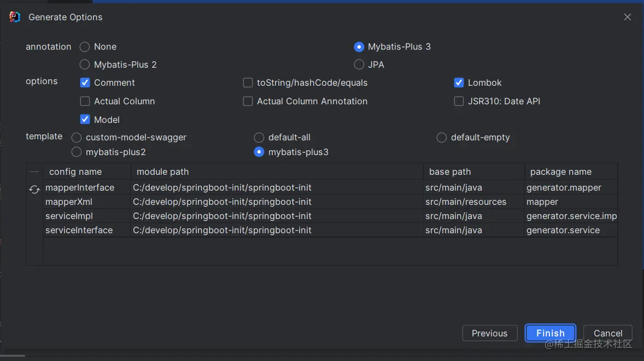Select the None annotation option
The width and height of the screenshot is (644, 361).
[x=85, y=47]
